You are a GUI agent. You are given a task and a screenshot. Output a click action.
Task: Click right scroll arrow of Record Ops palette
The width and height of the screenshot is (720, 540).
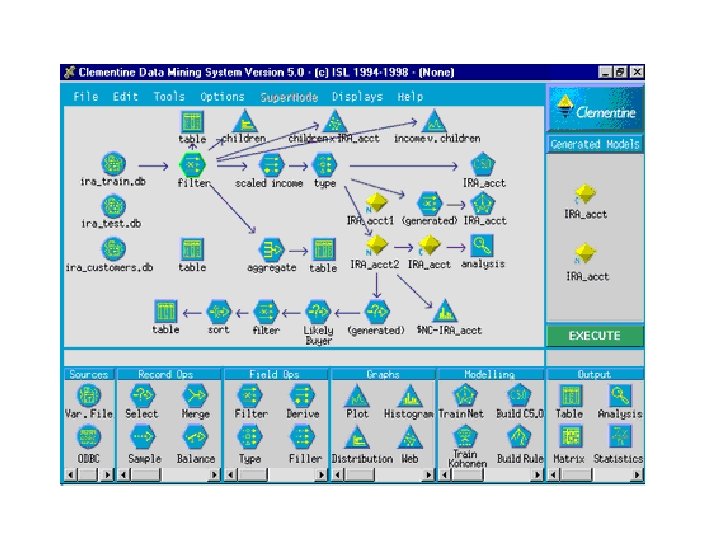point(214,474)
